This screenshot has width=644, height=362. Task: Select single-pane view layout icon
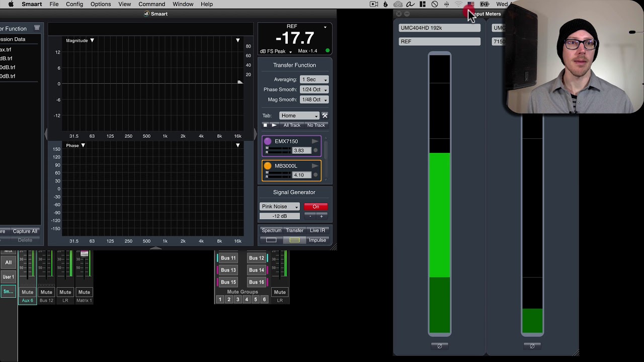point(271,240)
